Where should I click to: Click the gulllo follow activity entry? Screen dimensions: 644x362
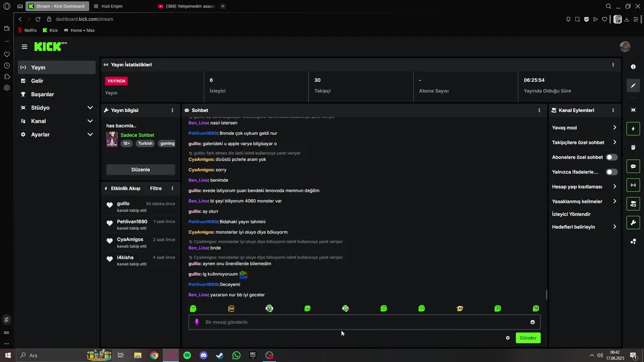point(141,207)
